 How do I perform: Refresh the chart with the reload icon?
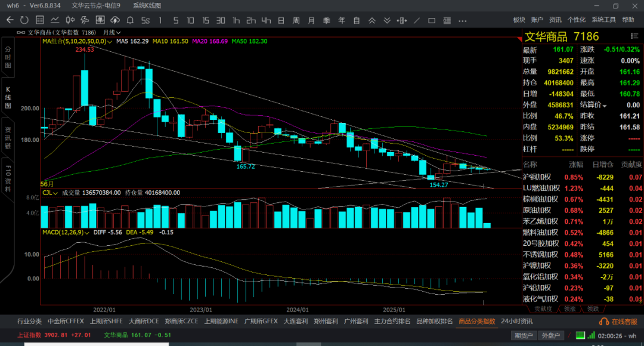point(24,20)
